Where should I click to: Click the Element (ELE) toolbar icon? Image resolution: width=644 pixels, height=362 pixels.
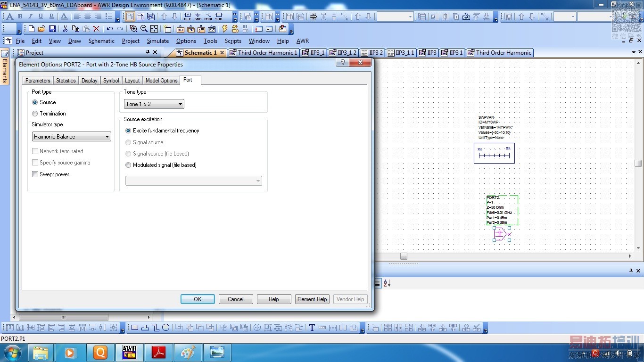pyautogui.click(x=188, y=16)
